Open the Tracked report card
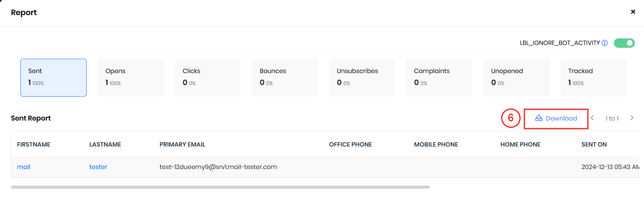The height and width of the screenshot is (207, 644). point(593,78)
